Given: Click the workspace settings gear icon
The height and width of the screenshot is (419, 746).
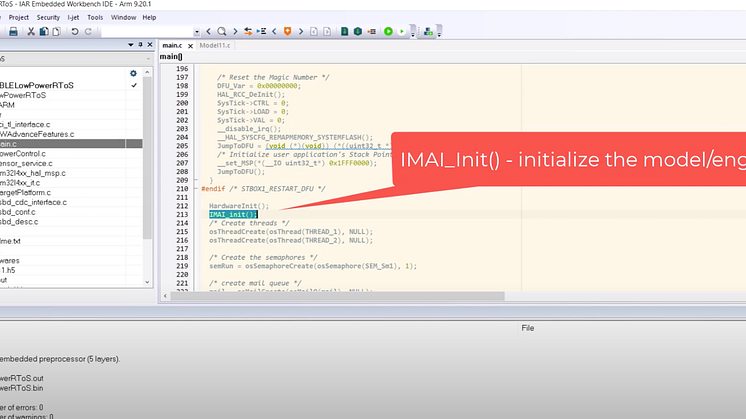Looking at the screenshot, I should pyautogui.click(x=133, y=73).
